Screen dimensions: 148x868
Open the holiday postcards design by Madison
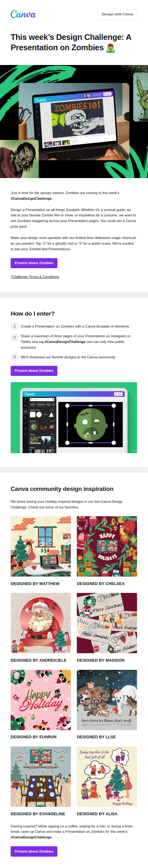[107, 623]
